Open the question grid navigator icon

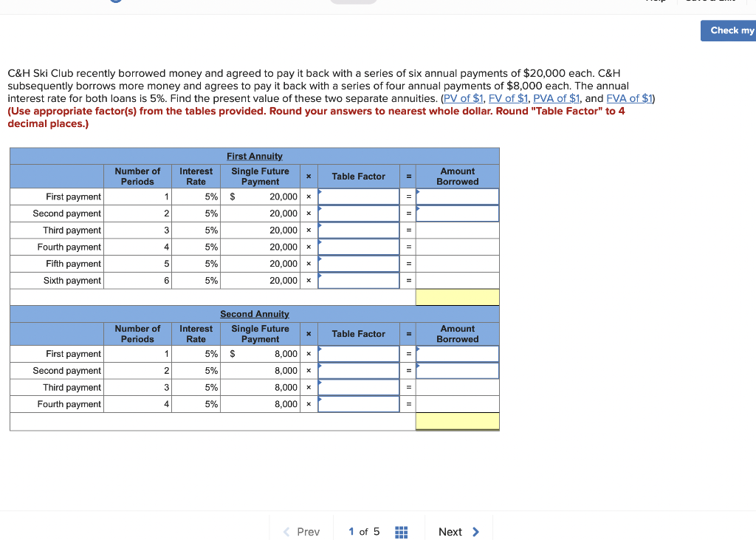(401, 532)
